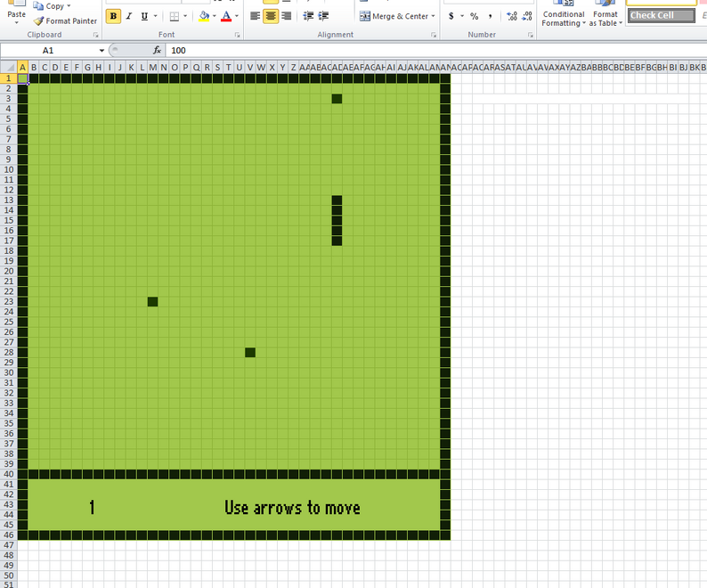Click the Name Box showing A1
This screenshot has height=588, width=707.
pyautogui.click(x=48, y=51)
